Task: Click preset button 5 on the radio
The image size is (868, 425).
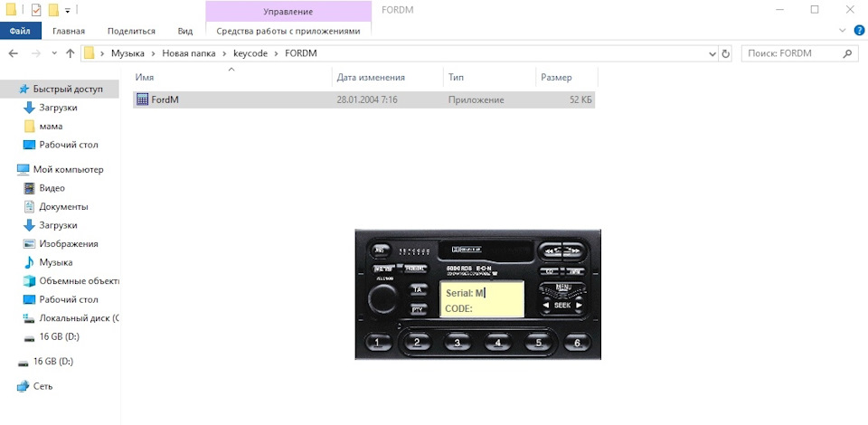Action: [539, 343]
